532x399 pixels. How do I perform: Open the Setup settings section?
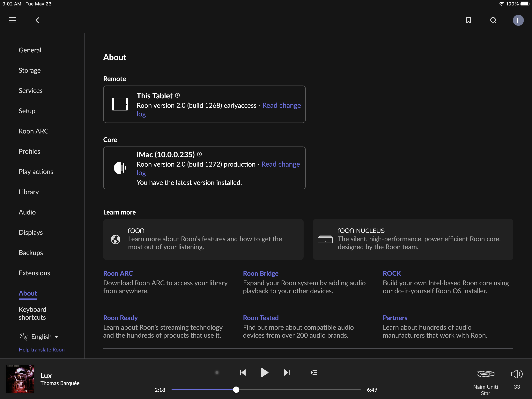click(27, 111)
